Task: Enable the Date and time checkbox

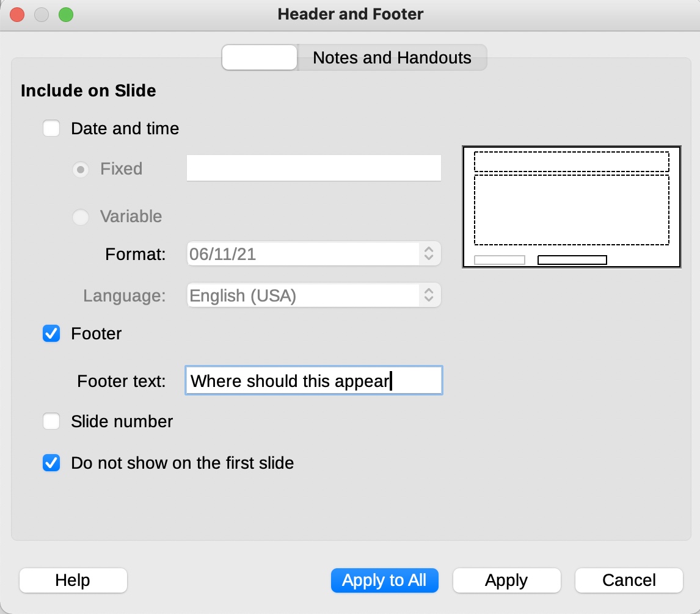Action: click(51, 128)
